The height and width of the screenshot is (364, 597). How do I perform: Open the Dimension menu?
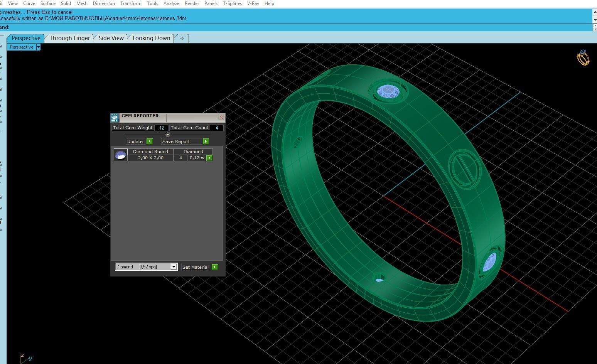104,3
